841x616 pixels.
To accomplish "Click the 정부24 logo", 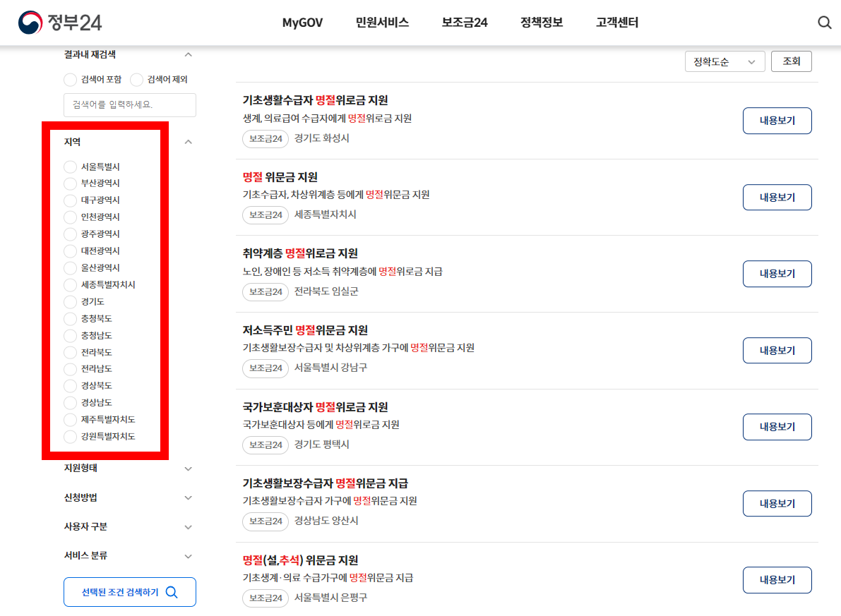I will pos(59,23).
